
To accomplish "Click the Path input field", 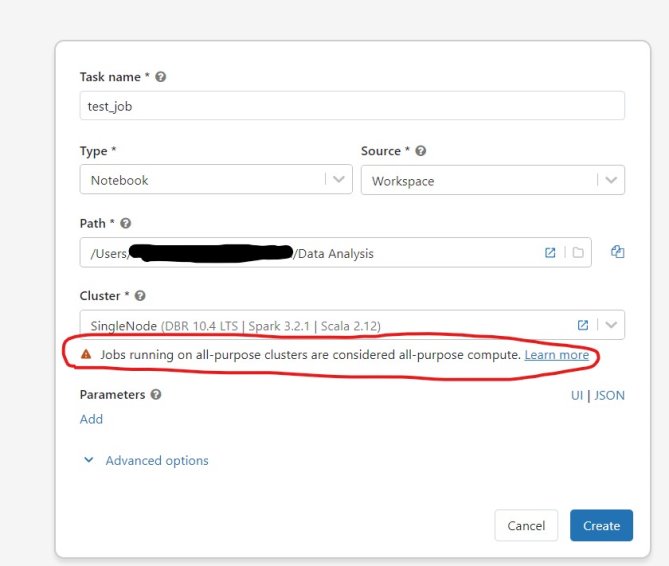I will pos(335,253).
